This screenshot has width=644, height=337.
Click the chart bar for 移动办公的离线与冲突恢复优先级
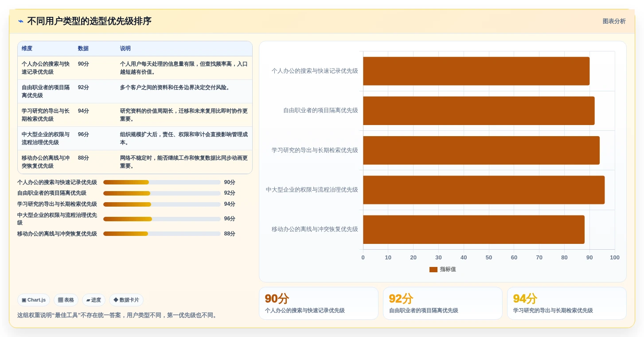tap(474, 230)
